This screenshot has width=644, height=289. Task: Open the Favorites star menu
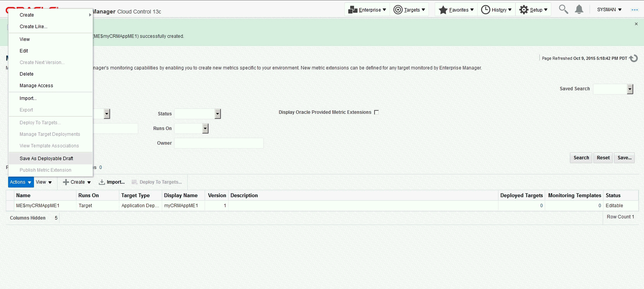(x=456, y=10)
